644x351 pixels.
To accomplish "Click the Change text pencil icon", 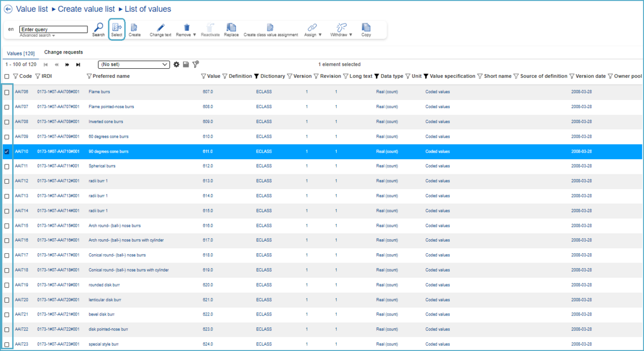I will point(160,27).
